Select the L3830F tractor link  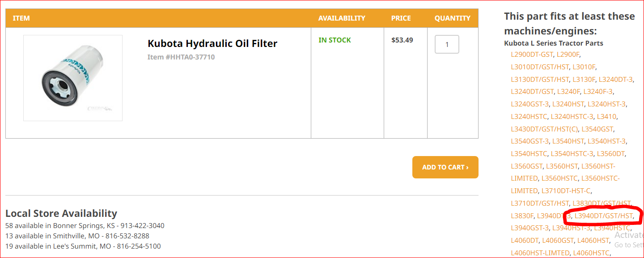tap(522, 216)
